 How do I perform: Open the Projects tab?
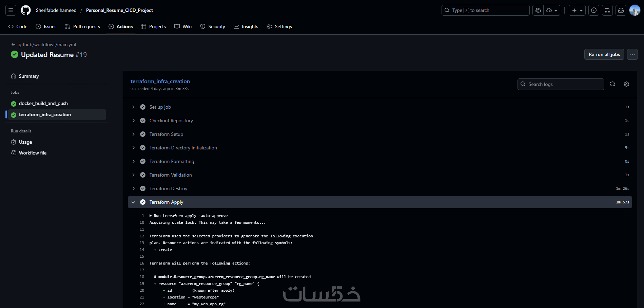tap(153, 26)
